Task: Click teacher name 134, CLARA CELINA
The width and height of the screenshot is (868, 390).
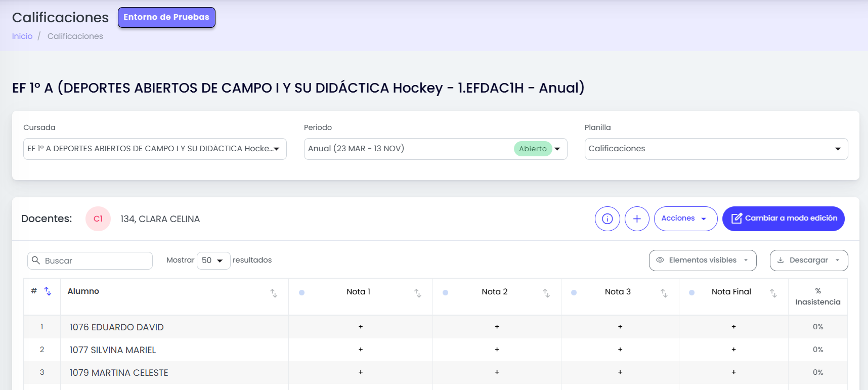Action: (160, 219)
